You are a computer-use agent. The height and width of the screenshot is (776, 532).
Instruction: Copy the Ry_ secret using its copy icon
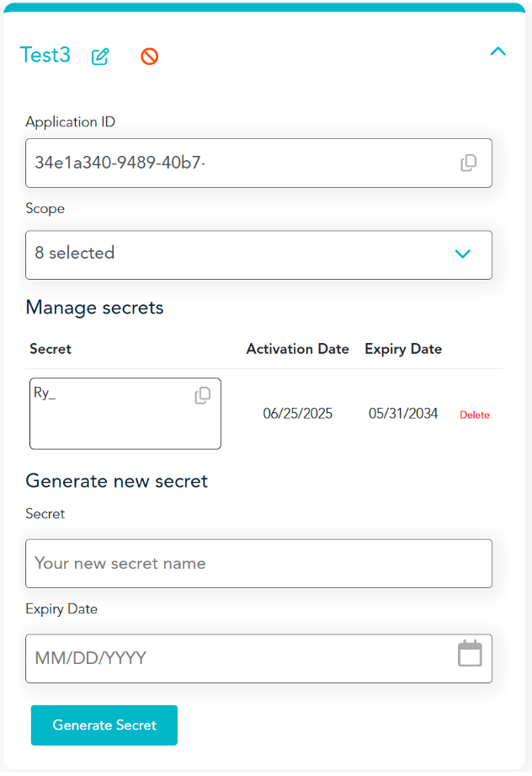pyautogui.click(x=203, y=395)
